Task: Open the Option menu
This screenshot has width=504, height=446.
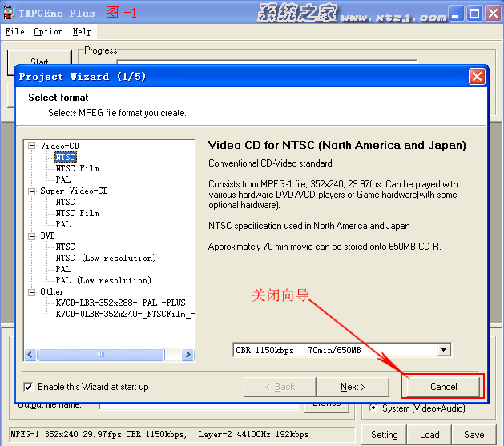Action: 48,32
